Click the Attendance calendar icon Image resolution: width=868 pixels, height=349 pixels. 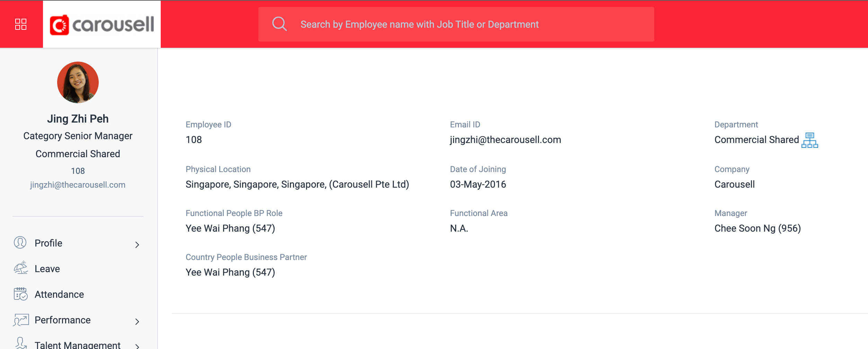20,294
